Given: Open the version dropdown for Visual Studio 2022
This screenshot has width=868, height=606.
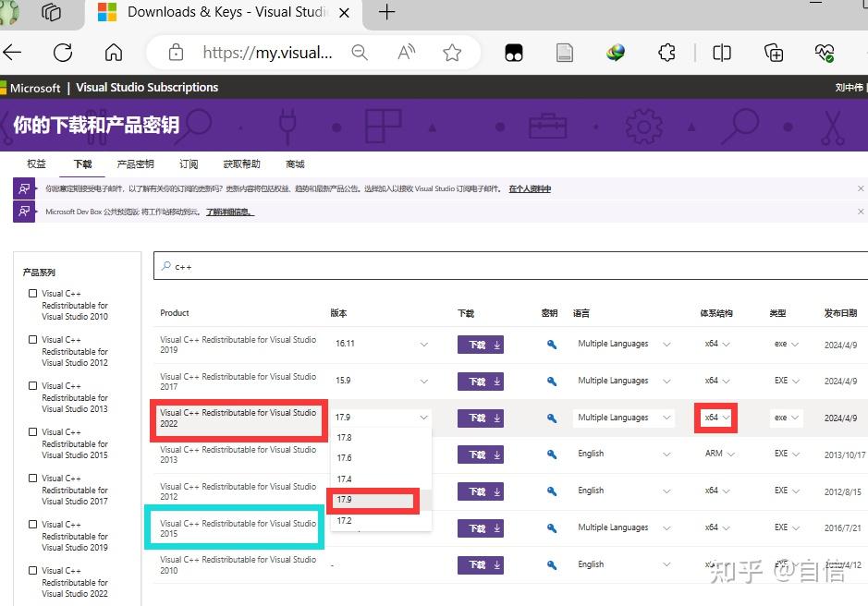Looking at the screenshot, I should click(423, 417).
